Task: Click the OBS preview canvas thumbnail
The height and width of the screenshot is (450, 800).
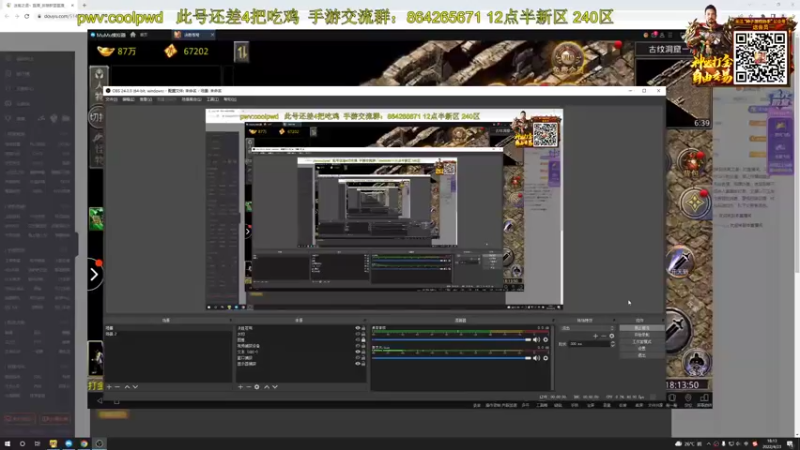Action: click(384, 209)
